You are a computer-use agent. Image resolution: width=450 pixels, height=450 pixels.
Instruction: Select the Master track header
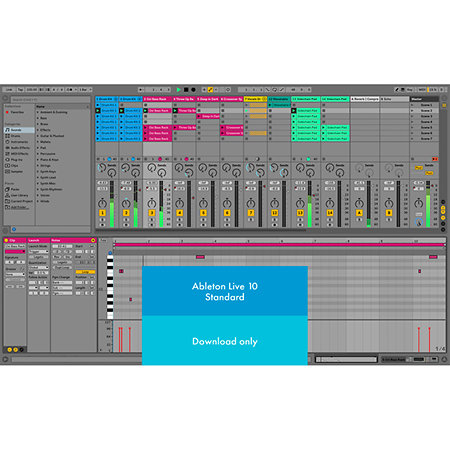(424, 99)
